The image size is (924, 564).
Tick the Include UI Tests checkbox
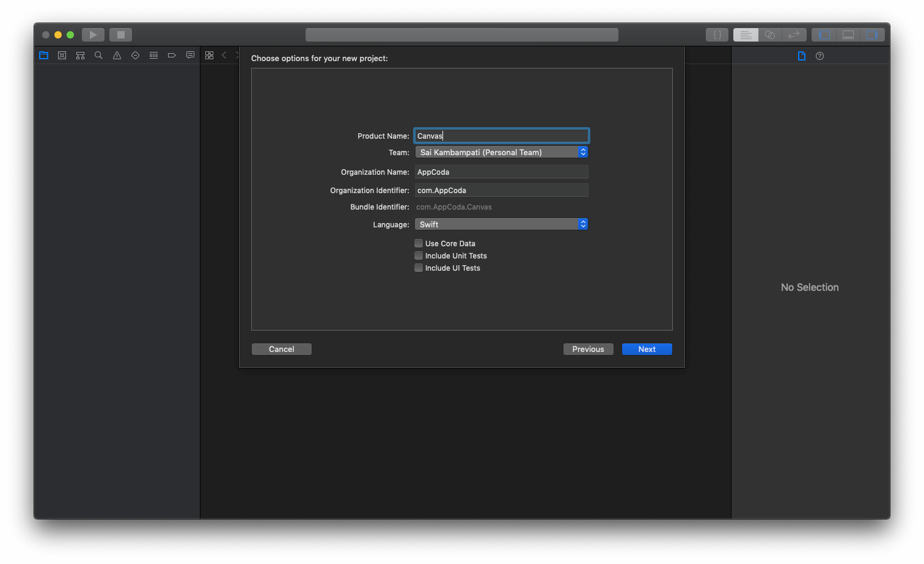click(419, 268)
